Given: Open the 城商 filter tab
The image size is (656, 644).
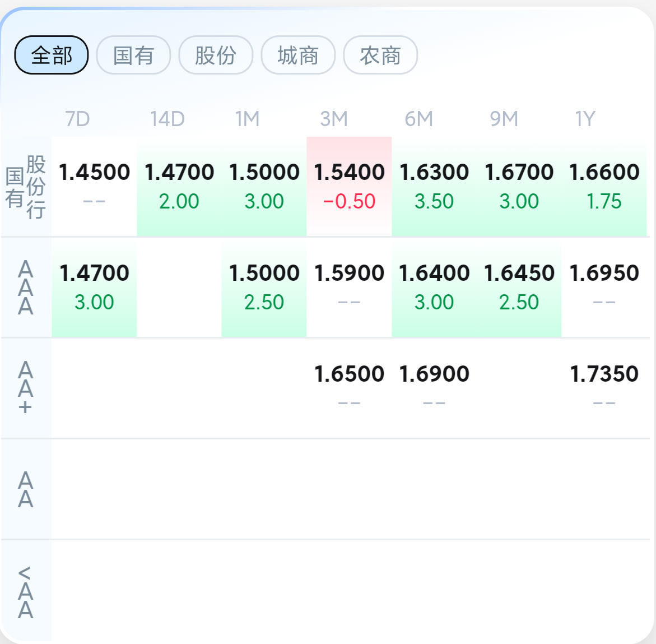Looking at the screenshot, I should pyautogui.click(x=298, y=55).
